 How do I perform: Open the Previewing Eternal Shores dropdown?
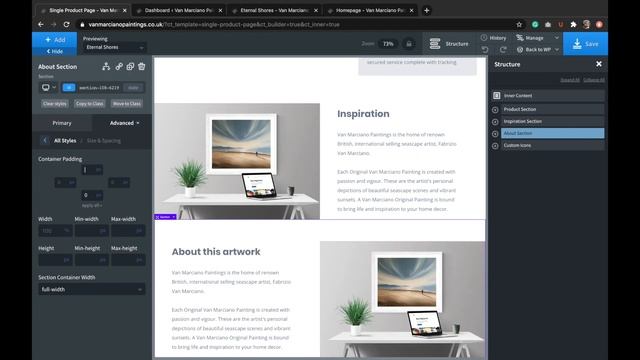[x=114, y=47]
